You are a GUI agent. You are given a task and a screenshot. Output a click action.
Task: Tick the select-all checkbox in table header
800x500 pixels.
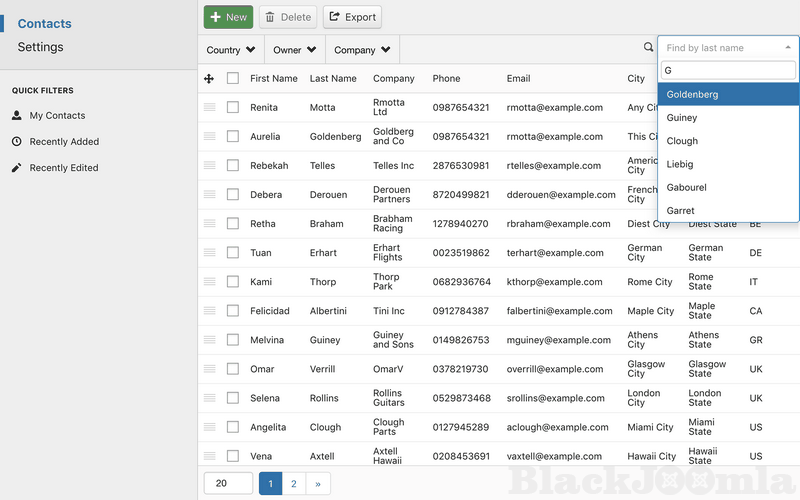[x=233, y=78]
